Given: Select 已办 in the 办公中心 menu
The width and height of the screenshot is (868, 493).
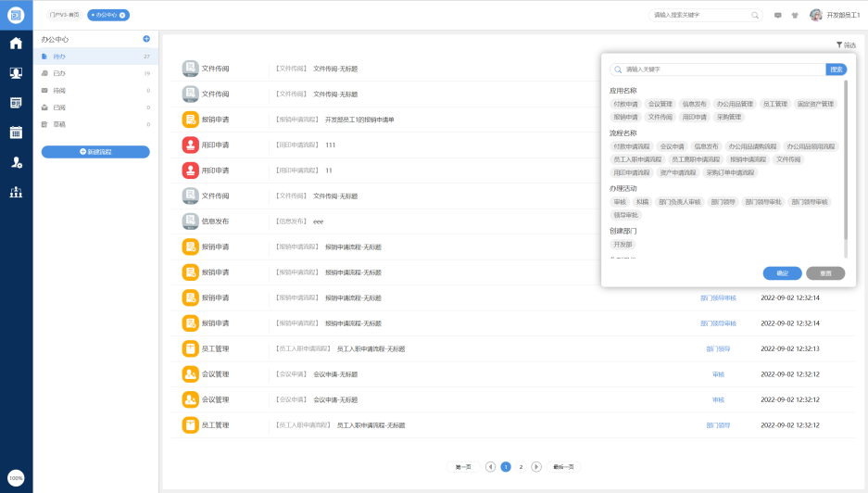Looking at the screenshot, I should [59, 73].
